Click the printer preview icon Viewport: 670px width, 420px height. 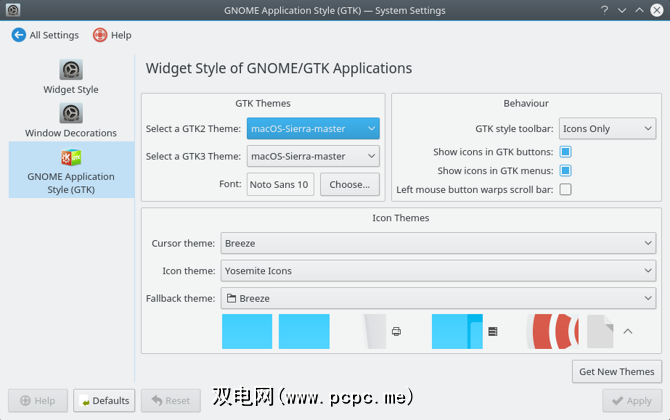(396, 332)
